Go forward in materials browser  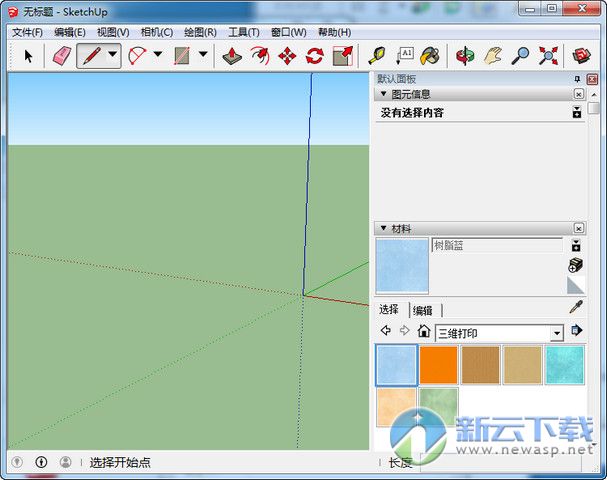405,331
